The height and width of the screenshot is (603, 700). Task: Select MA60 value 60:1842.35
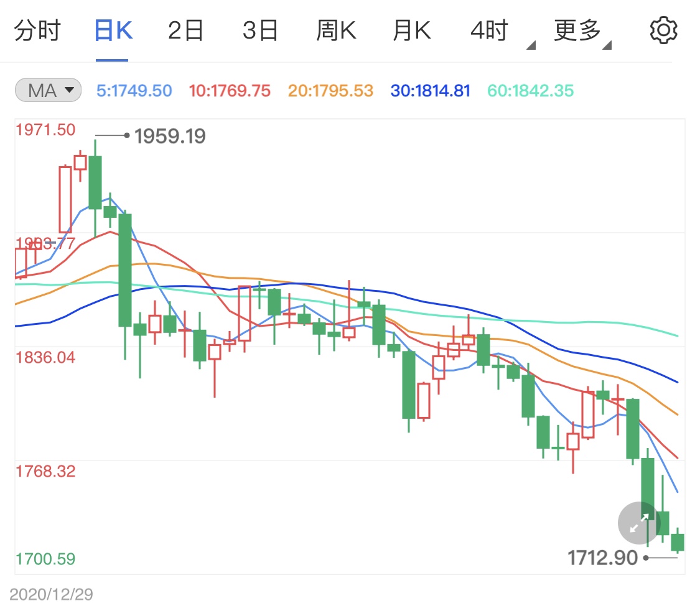530,91
